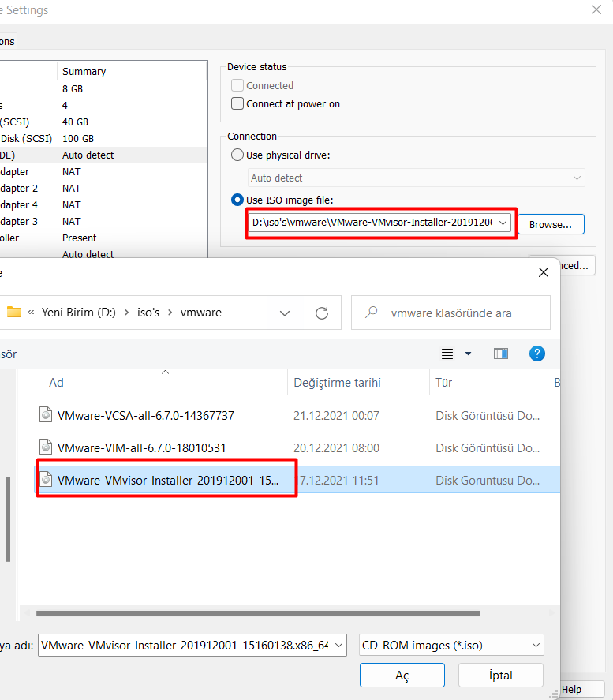Select the 8 GB memory row
613x700 pixels.
pyautogui.click(x=103, y=89)
